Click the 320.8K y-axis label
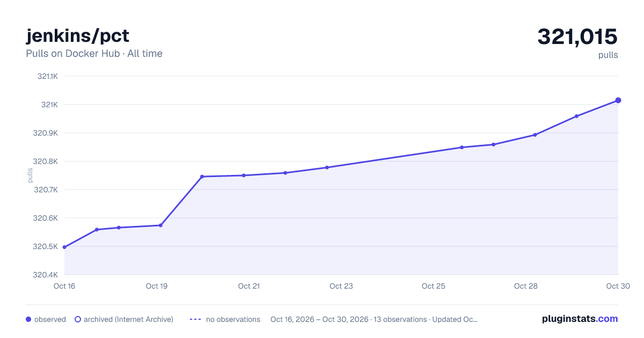 coord(46,161)
